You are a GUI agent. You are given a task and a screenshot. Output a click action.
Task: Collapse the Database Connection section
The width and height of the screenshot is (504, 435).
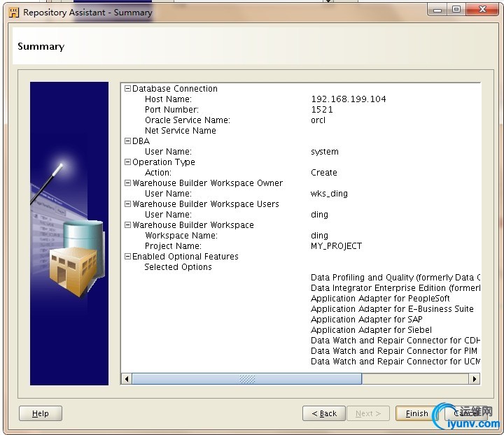click(x=127, y=89)
